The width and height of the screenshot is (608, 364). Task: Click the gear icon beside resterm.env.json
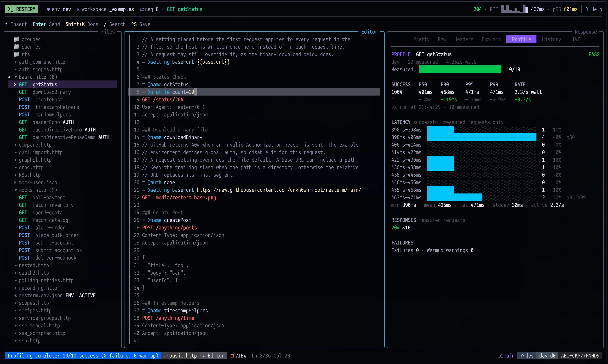[16, 296]
